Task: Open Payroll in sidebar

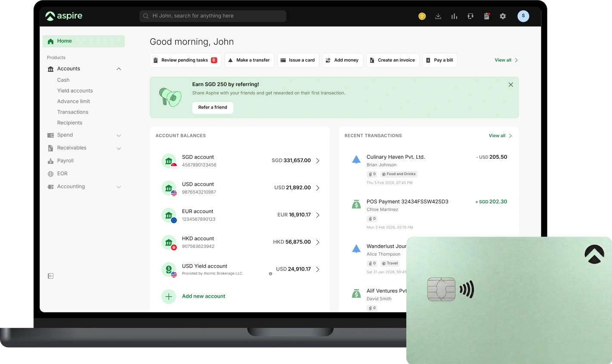Action: coord(65,161)
